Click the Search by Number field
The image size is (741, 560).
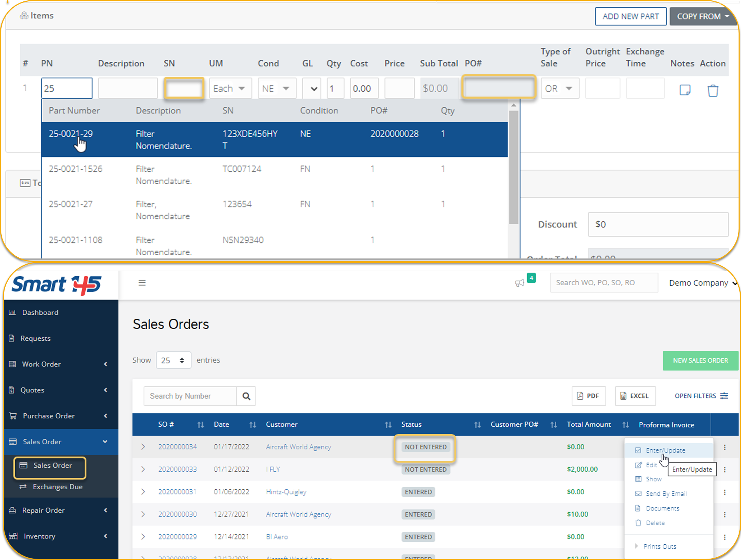pyautogui.click(x=190, y=396)
